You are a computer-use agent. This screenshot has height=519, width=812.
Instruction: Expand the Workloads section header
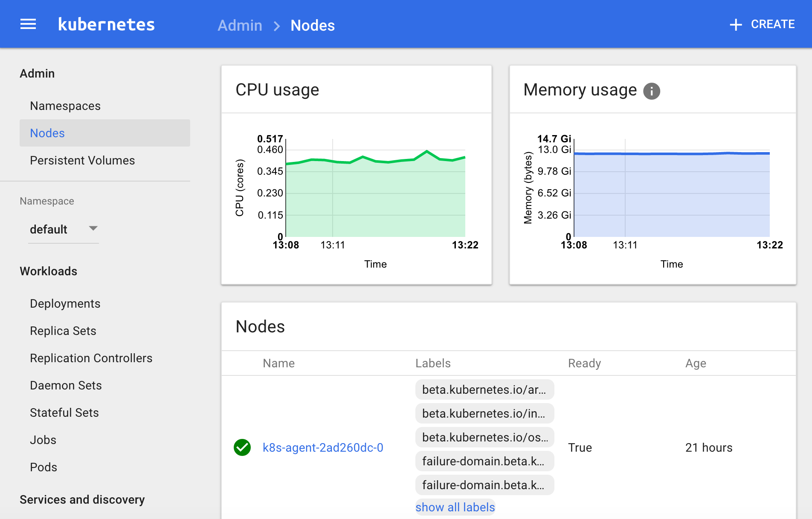(48, 271)
